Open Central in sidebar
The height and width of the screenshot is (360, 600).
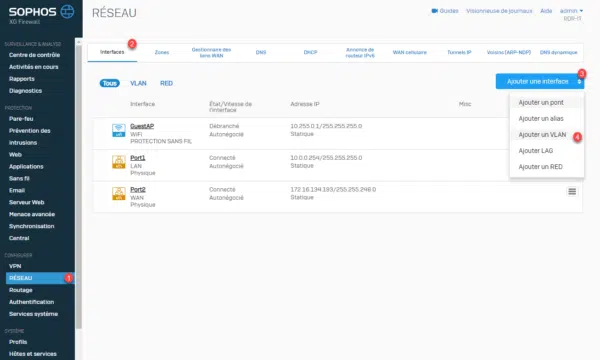[x=19, y=238]
